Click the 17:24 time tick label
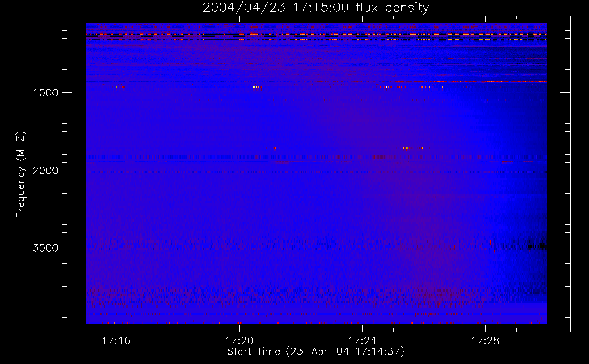Image resolution: width=589 pixels, height=364 pixels. (362, 341)
